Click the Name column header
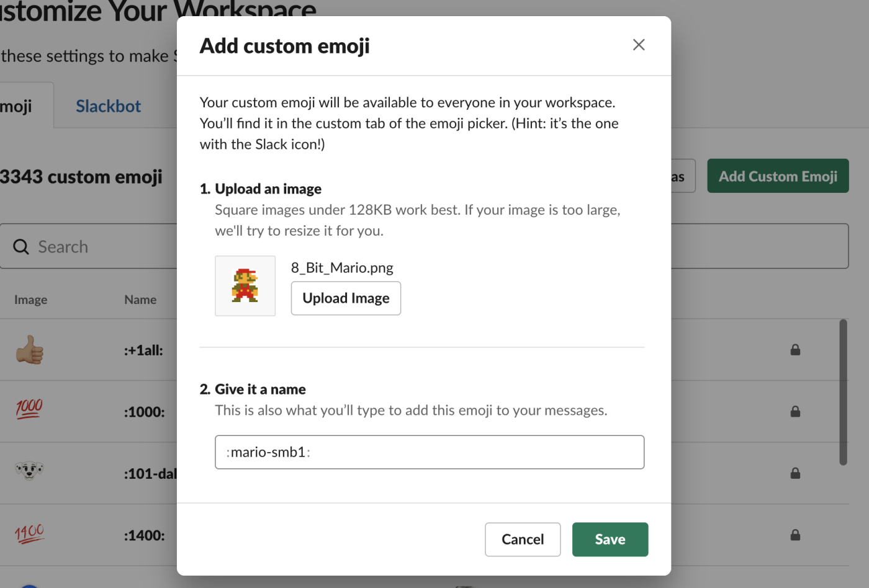This screenshot has width=869, height=588. 140,300
